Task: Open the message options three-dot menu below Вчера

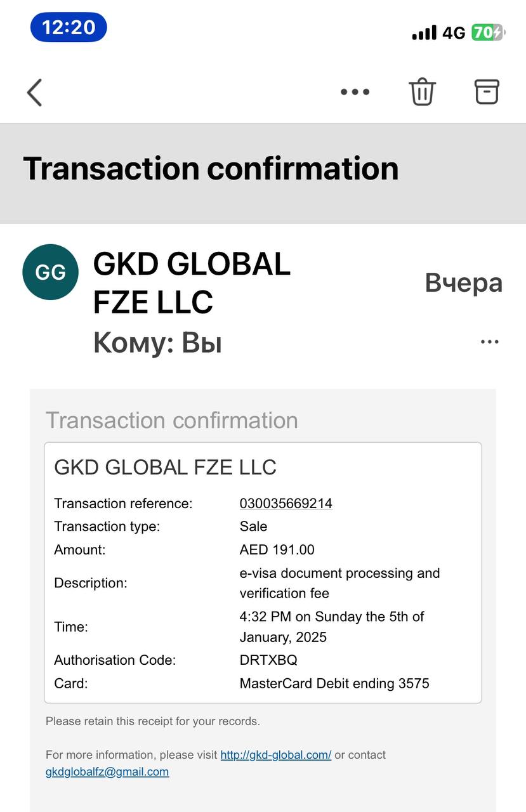Action: pyautogui.click(x=489, y=342)
